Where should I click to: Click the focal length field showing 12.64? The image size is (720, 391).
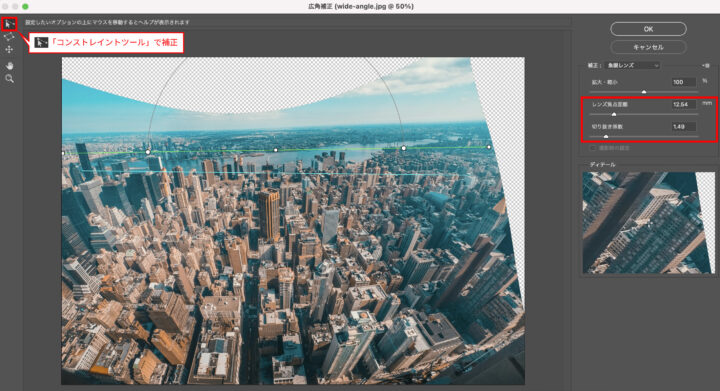pos(684,104)
